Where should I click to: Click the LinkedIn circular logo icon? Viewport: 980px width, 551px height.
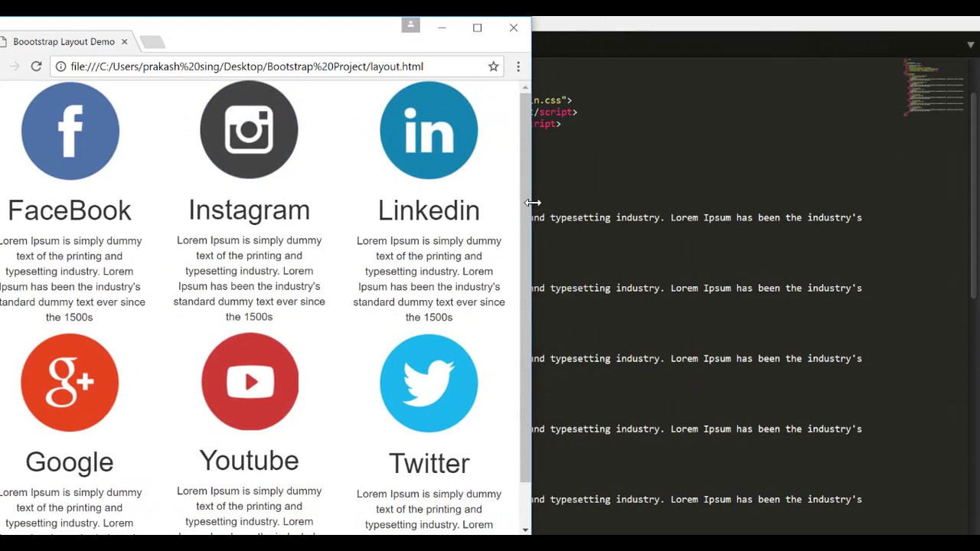point(429,131)
